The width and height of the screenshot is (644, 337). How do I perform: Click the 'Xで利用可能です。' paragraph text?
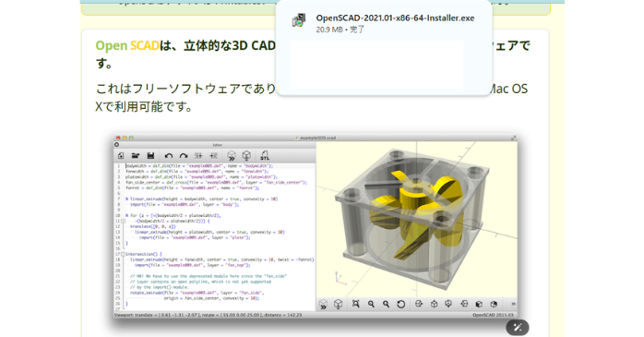144,107
